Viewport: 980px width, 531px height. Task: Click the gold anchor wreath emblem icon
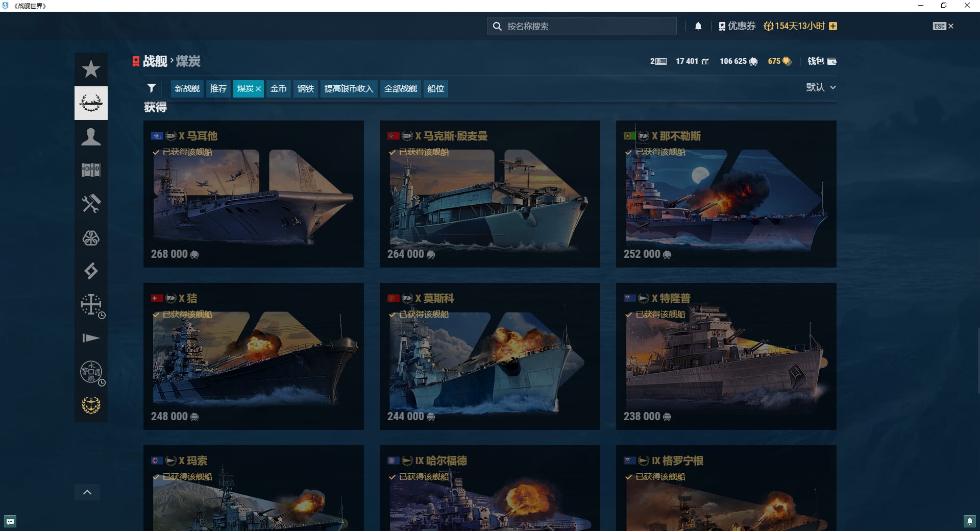point(91,405)
